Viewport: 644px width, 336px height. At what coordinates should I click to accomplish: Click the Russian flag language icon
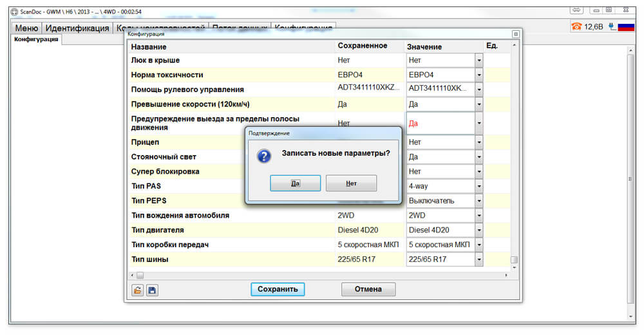point(627,27)
